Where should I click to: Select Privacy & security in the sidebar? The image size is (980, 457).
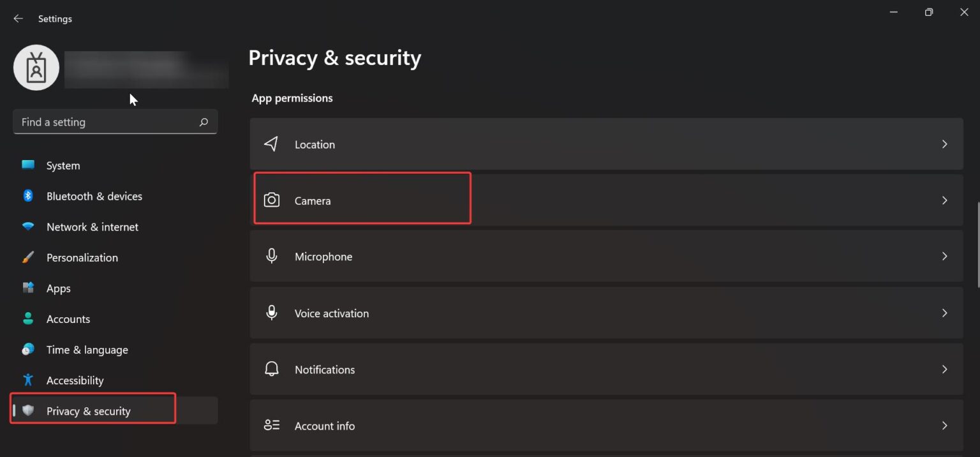point(88,410)
